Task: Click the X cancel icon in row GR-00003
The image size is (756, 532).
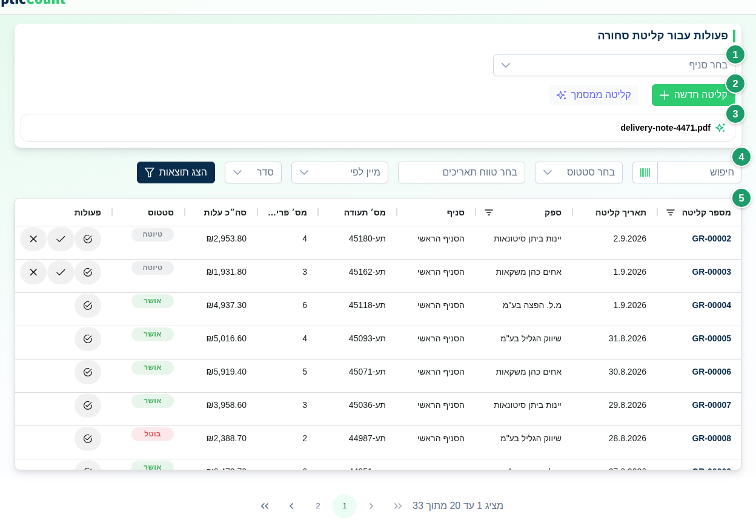Action: pyautogui.click(x=33, y=272)
